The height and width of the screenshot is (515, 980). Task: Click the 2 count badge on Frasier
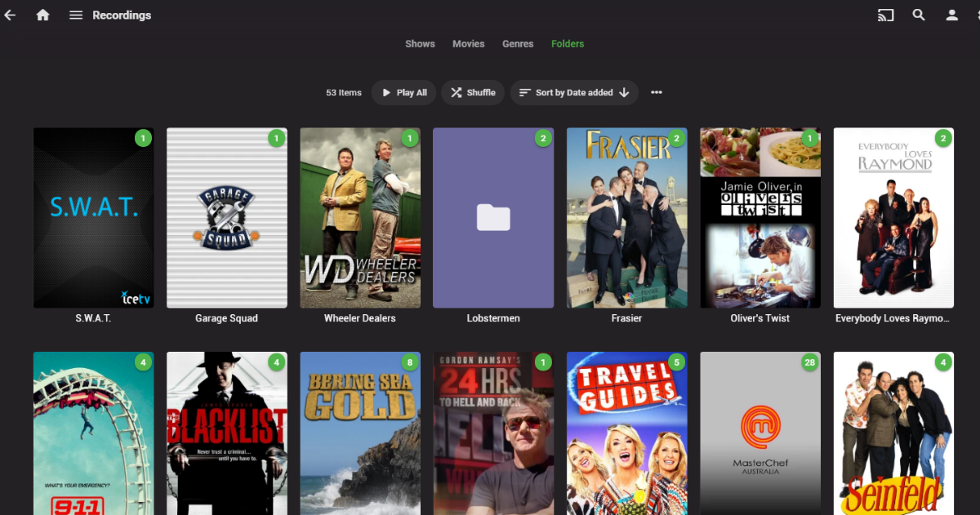676,139
